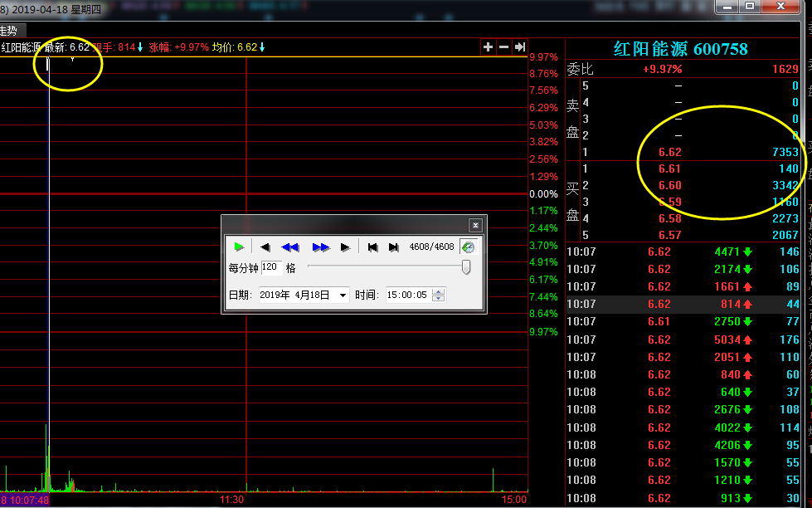This screenshot has height=508, width=812.
Task: Click the arrow-to-bar icon beside minus
Action: click(x=520, y=47)
